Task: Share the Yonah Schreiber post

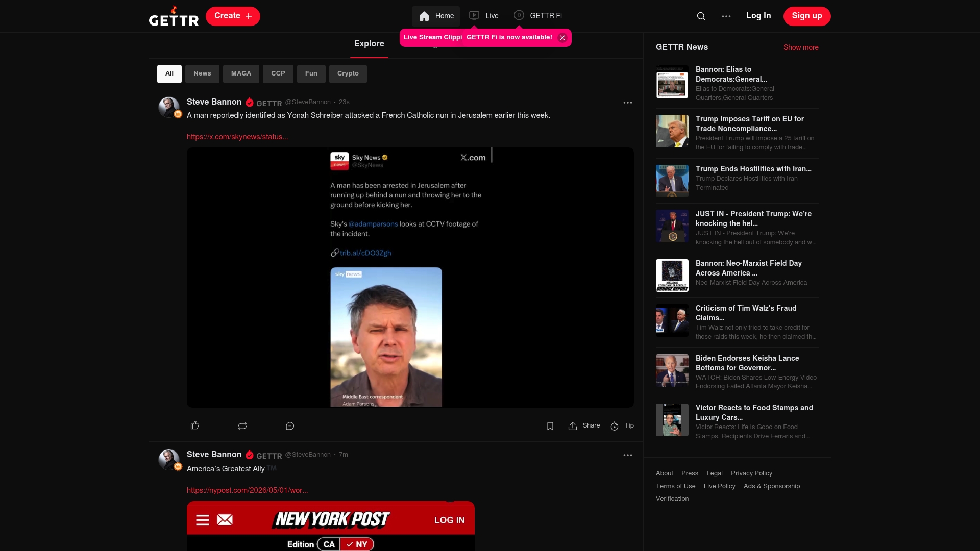Action: tap(584, 425)
